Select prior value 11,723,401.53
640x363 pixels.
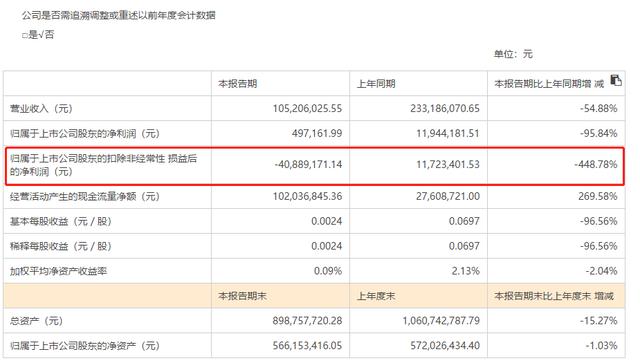point(448,165)
